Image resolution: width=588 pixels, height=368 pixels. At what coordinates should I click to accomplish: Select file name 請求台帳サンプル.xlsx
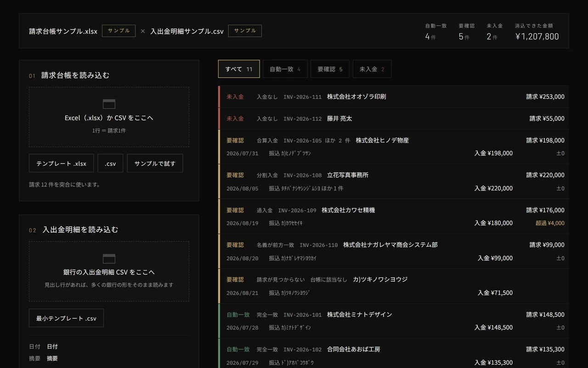coord(63,31)
